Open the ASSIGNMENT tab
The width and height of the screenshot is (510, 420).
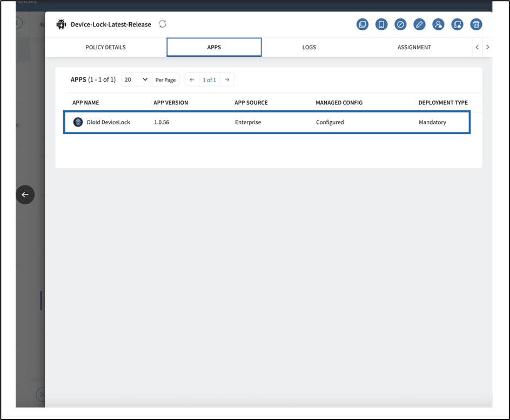click(x=414, y=48)
